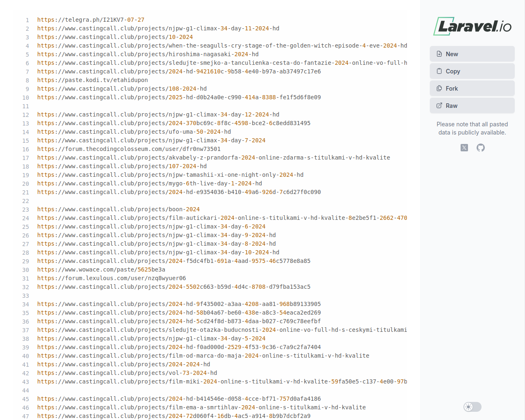Click the 2024-hd-9421610c URL on line 7

point(179,71)
